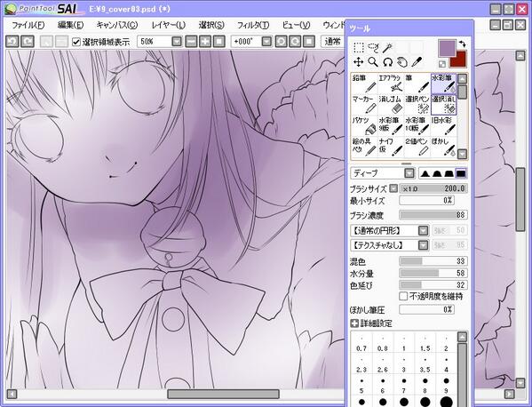
Task: Choose the 2値ペン binary pen
Action: point(417,147)
